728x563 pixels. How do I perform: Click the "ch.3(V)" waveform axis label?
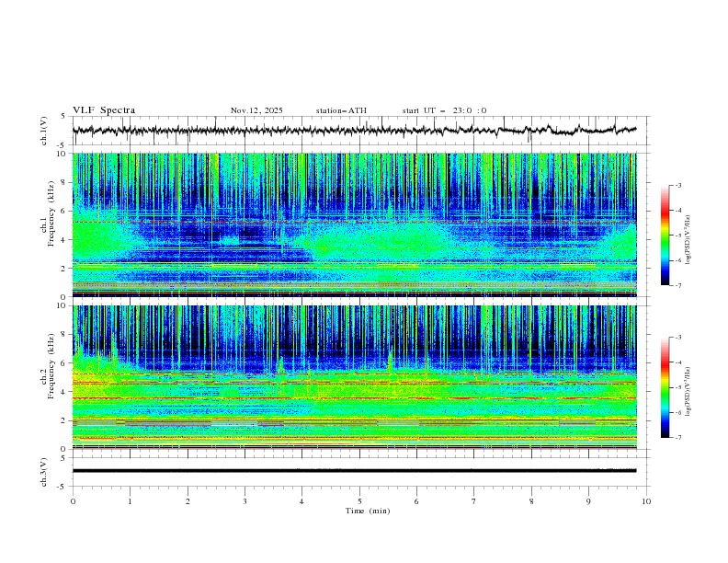44,472
